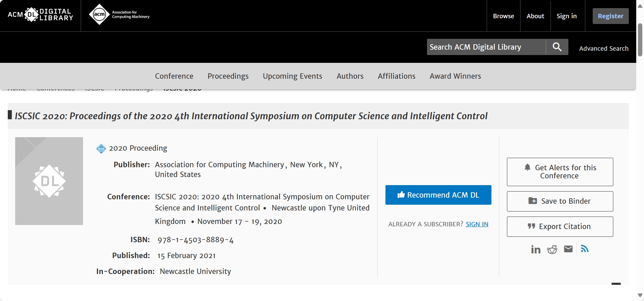Select the Award Winners tab
The height and width of the screenshot is (301, 644).
pos(455,76)
